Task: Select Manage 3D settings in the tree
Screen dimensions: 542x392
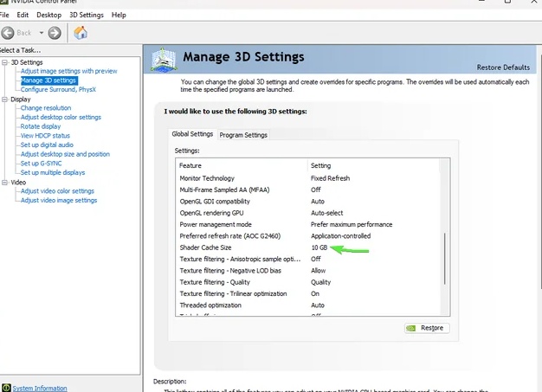Action: 48,80
